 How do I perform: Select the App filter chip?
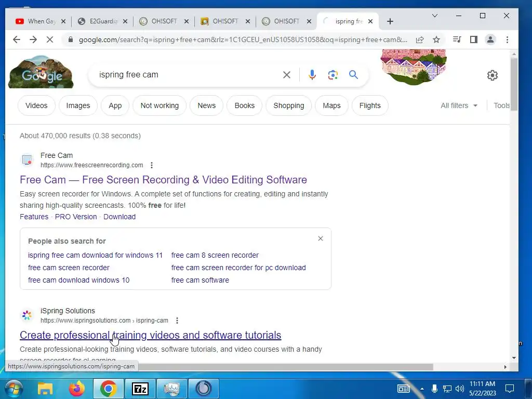click(x=115, y=105)
